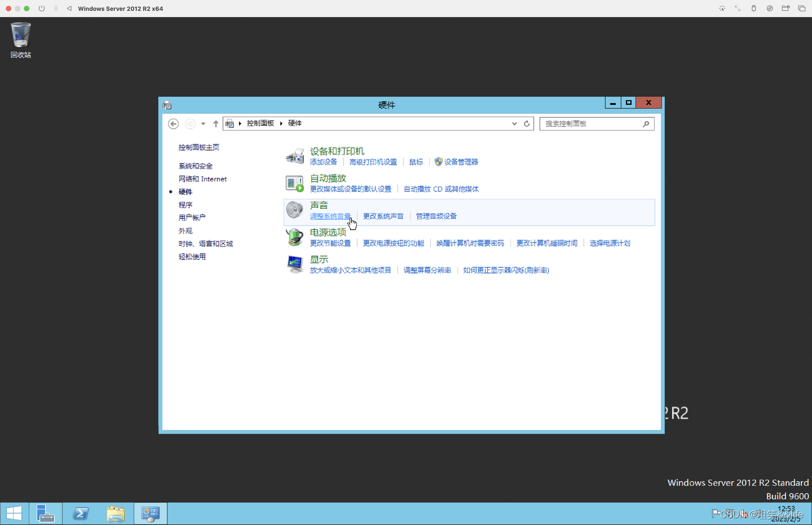The image size is (812, 525).
Task: Click the shield icon beside 设备管理器
Action: pyautogui.click(x=438, y=162)
